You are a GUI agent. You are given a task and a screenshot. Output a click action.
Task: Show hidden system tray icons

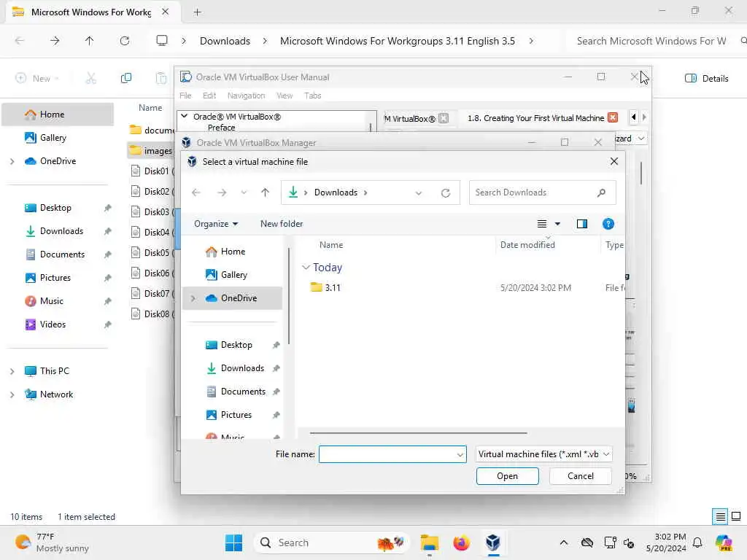[x=564, y=542]
